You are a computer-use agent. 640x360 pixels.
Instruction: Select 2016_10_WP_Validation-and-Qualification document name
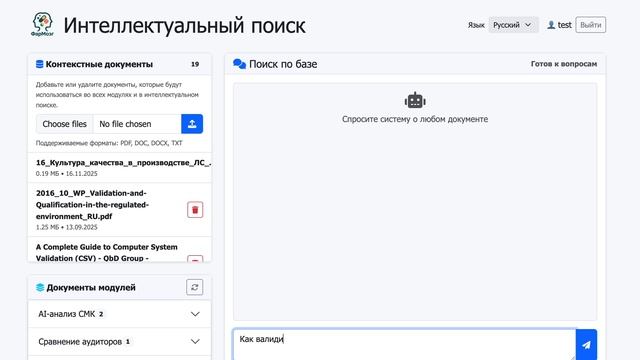92,204
